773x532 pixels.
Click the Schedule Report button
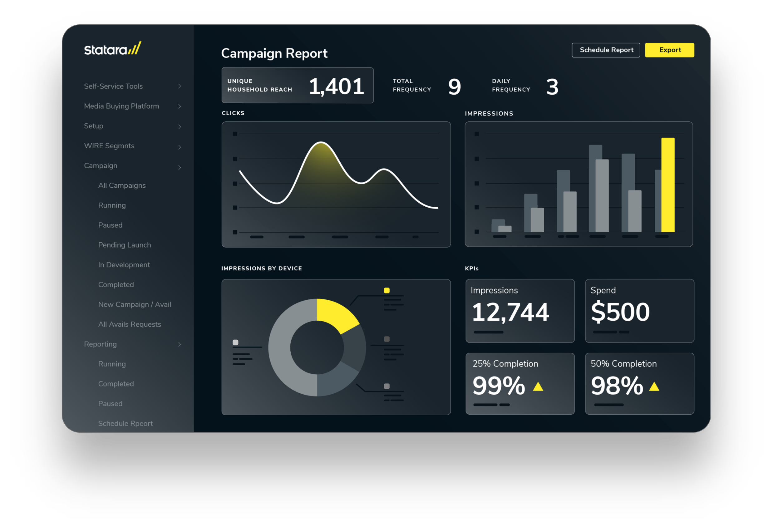coord(606,50)
